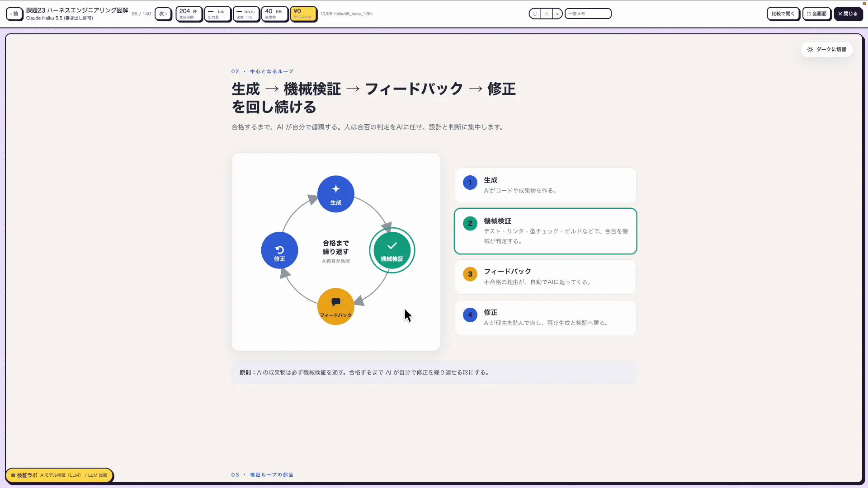Click the 検証ラボ badge at bottom left
868x488 pixels.
coord(59,475)
